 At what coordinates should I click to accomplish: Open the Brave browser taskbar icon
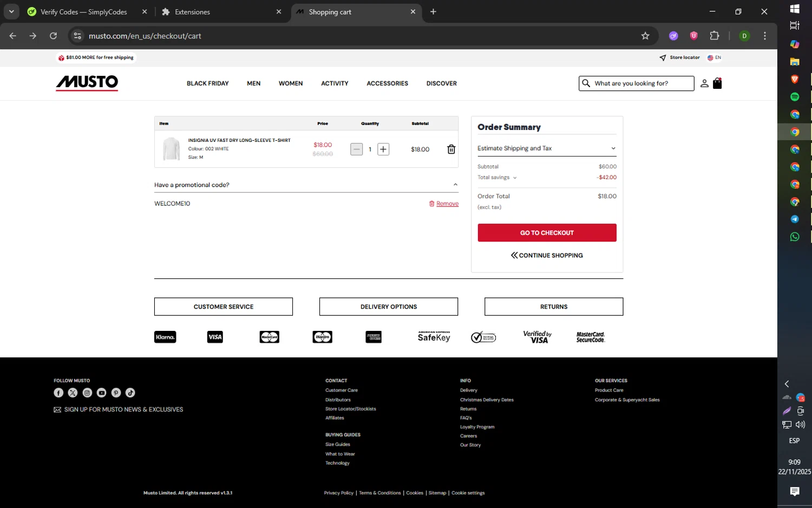pos(795,79)
